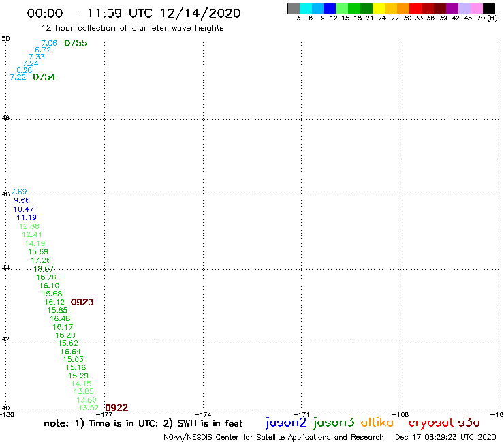Click the wave height value '13.60'

(x=86, y=399)
